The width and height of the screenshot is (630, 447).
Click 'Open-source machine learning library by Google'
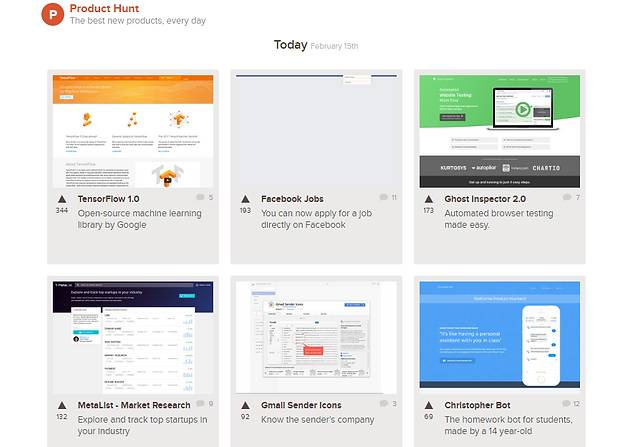coord(139,219)
